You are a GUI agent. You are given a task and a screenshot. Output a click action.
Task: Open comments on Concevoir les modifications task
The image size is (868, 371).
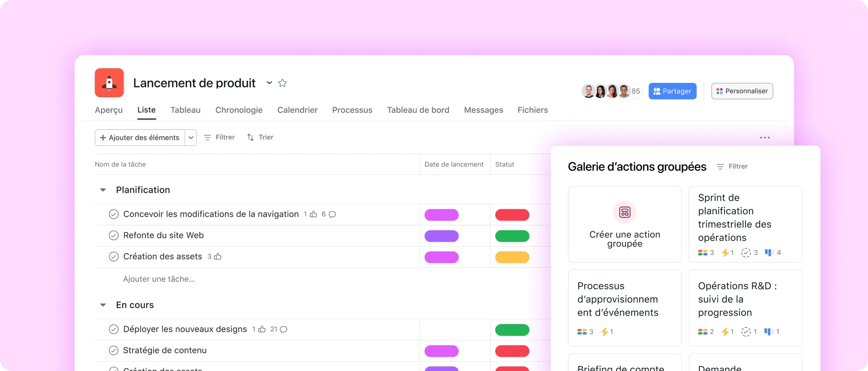click(x=332, y=214)
